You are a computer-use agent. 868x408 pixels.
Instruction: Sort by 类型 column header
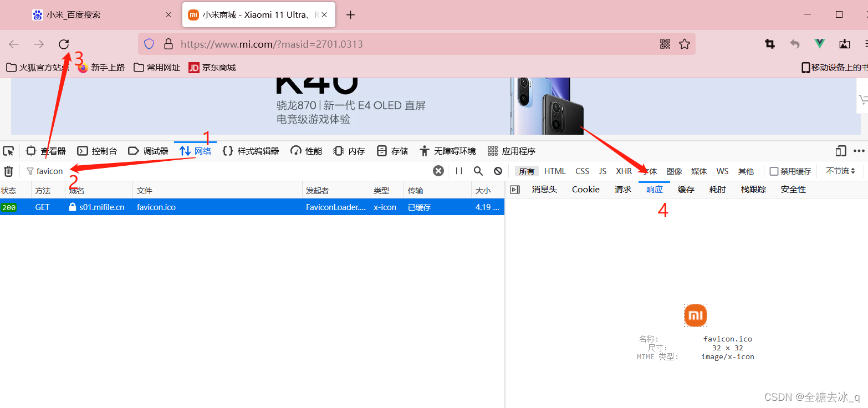click(x=386, y=190)
